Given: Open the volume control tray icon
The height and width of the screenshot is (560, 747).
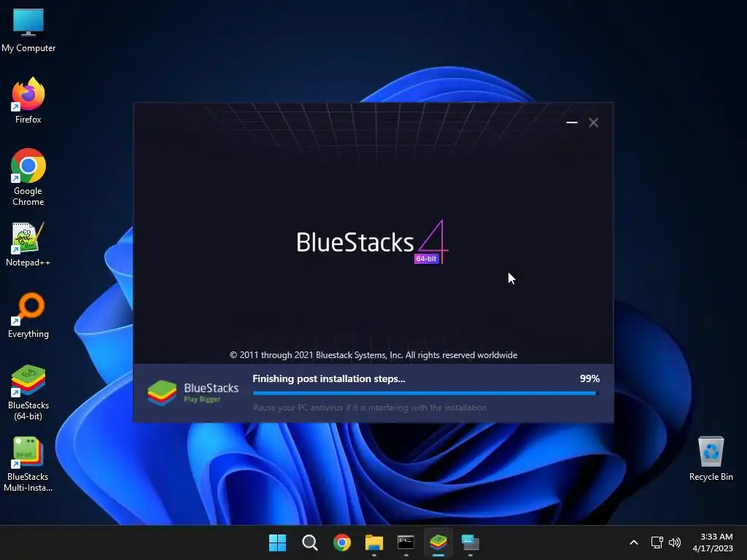Looking at the screenshot, I should point(675,542).
